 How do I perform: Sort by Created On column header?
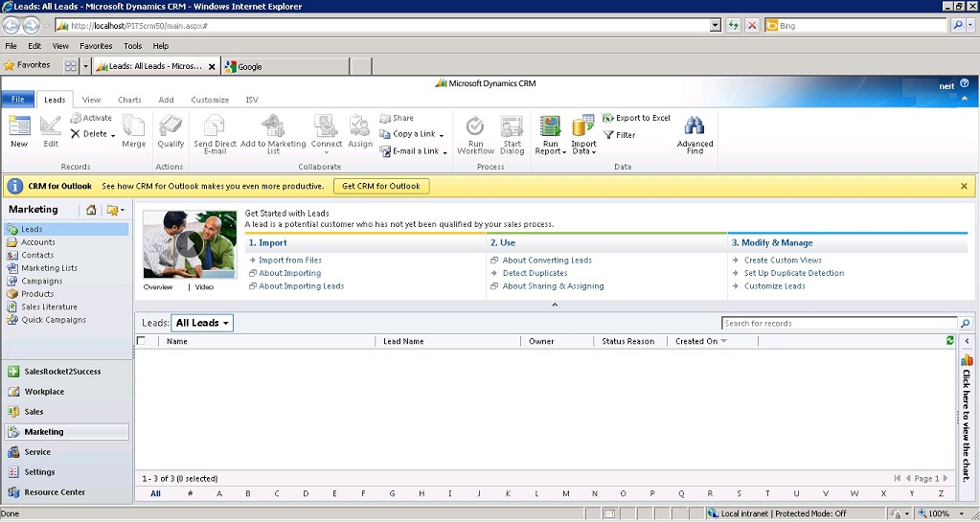point(700,341)
